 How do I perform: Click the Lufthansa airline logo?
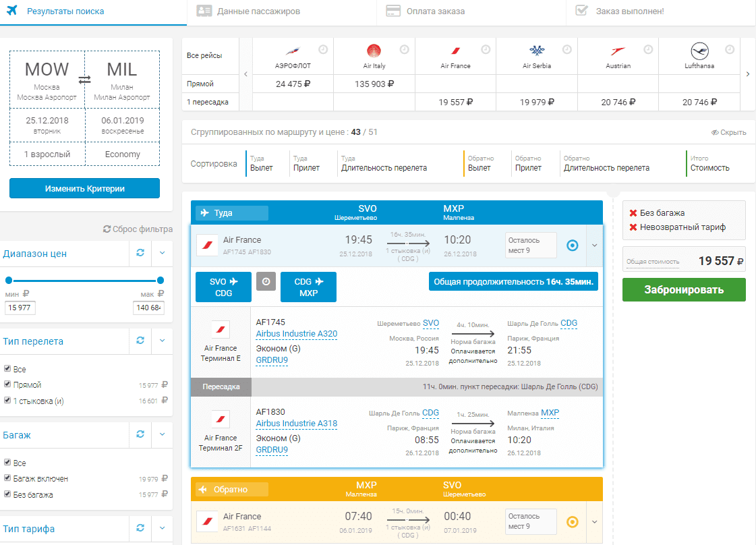tap(699, 51)
